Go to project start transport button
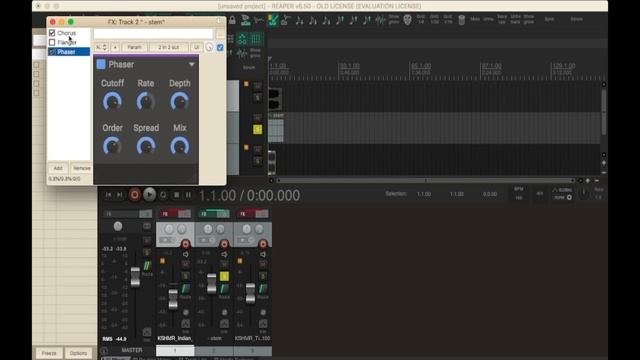Image resolution: width=640 pixels, height=360 pixels. coord(108,195)
